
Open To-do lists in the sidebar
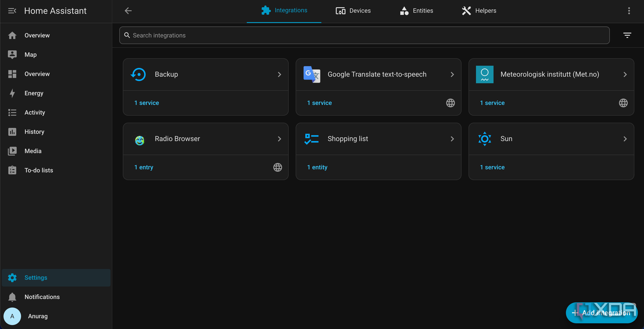[x=56, y=170]
